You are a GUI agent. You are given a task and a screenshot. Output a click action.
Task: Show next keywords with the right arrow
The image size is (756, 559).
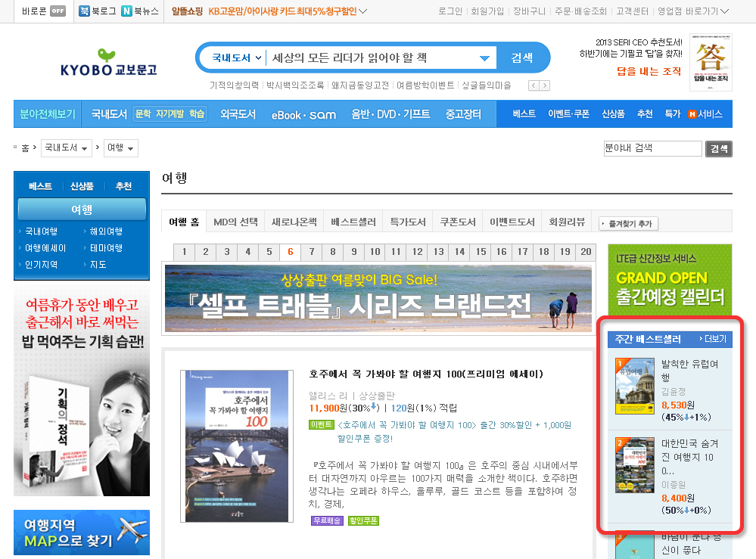(x=544, y=85)
